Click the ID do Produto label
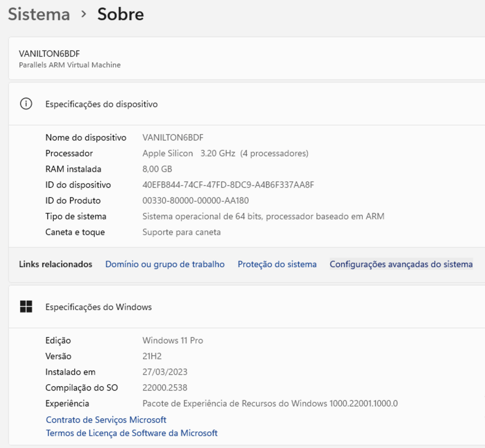The height and width of the screenshot is (448, 485). point(73,200)
